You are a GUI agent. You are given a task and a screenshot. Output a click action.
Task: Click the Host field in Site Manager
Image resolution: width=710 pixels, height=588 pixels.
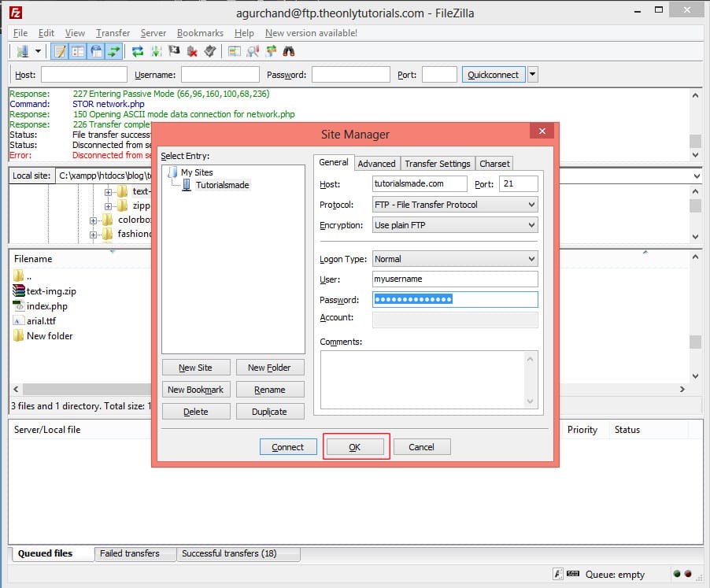point(420,183)
